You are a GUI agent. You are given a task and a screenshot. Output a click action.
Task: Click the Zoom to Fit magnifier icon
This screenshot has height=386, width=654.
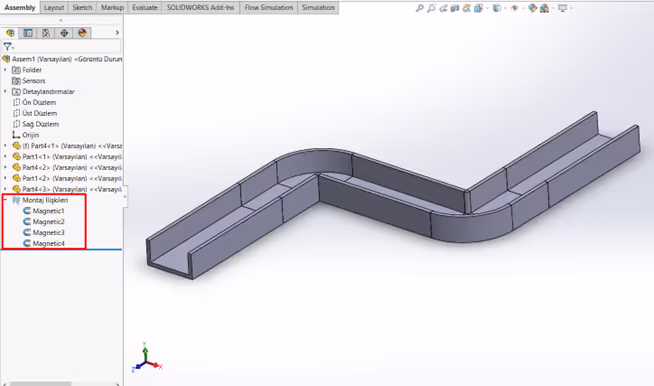420,8
